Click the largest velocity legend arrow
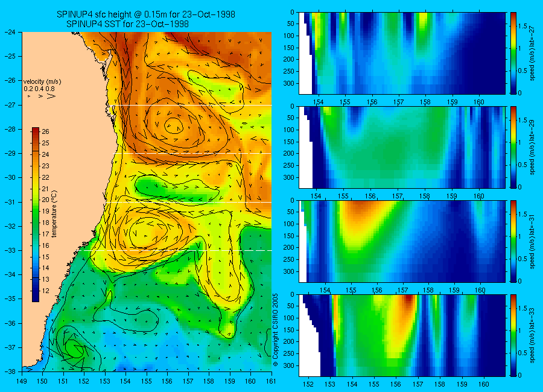Screen dimensions: 543x392 click(x=51, y=96)
